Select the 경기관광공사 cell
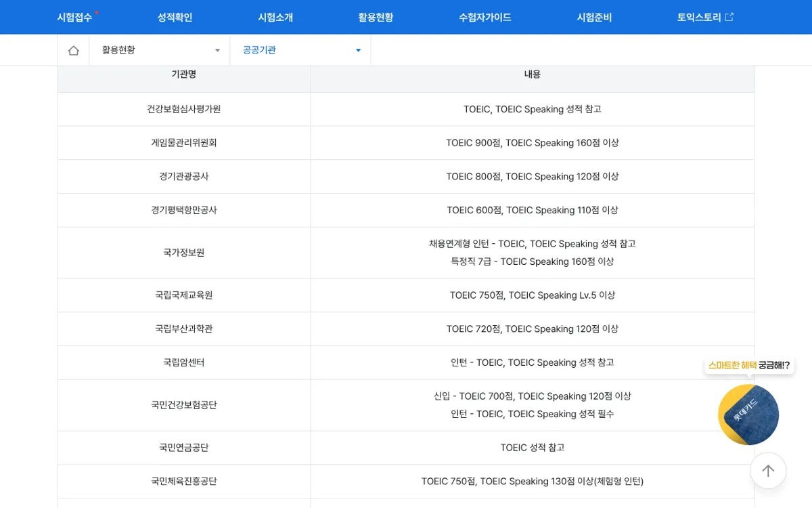The width and height of the screenshot is (812, 508). point(184,177)
